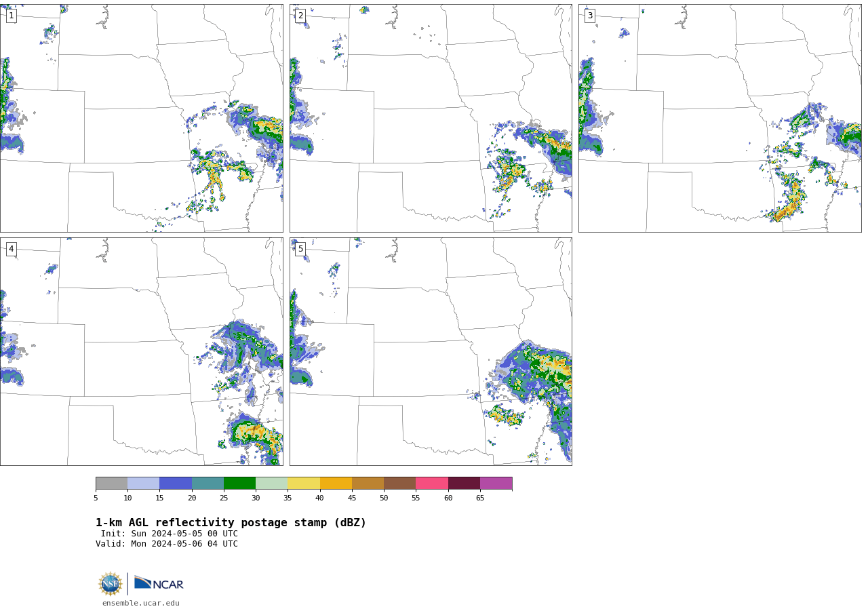
Task: Open ensemble member 4 reflectivity map
Action: (142, 351)
